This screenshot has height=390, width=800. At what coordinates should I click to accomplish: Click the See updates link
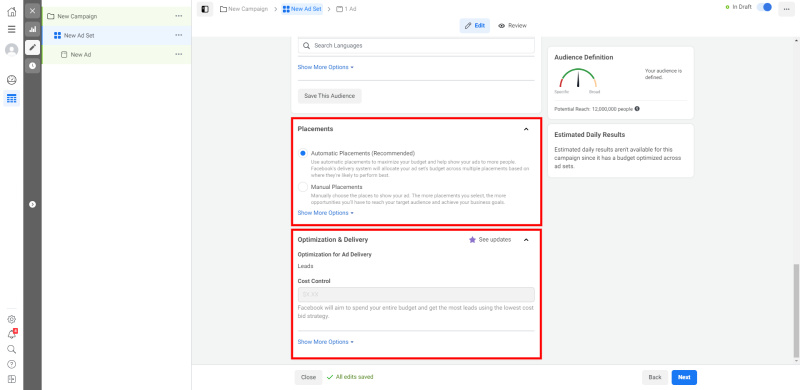495,239
